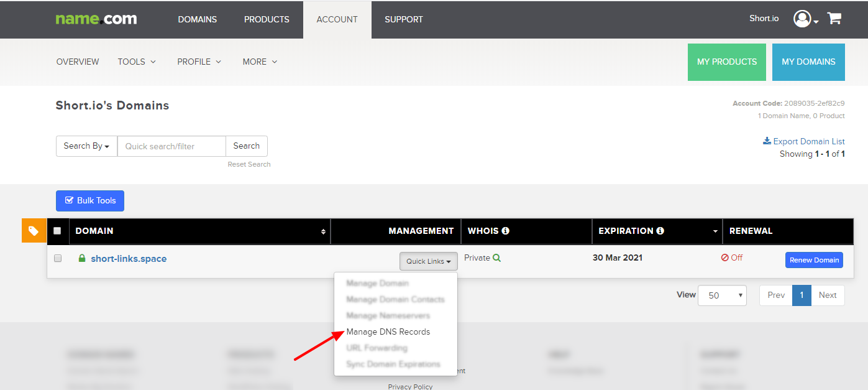Click the Search button
The height and width of the screenshot is (390, 868).
tap(247, 146)
